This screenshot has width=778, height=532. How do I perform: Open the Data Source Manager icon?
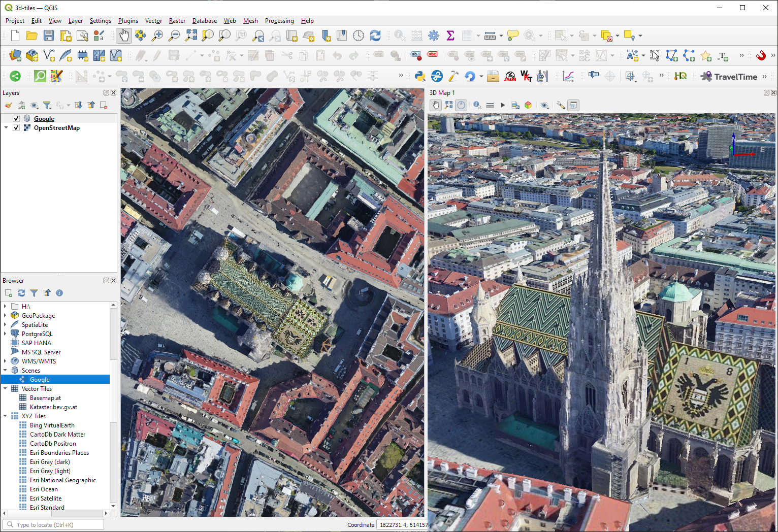click(15, 55)
